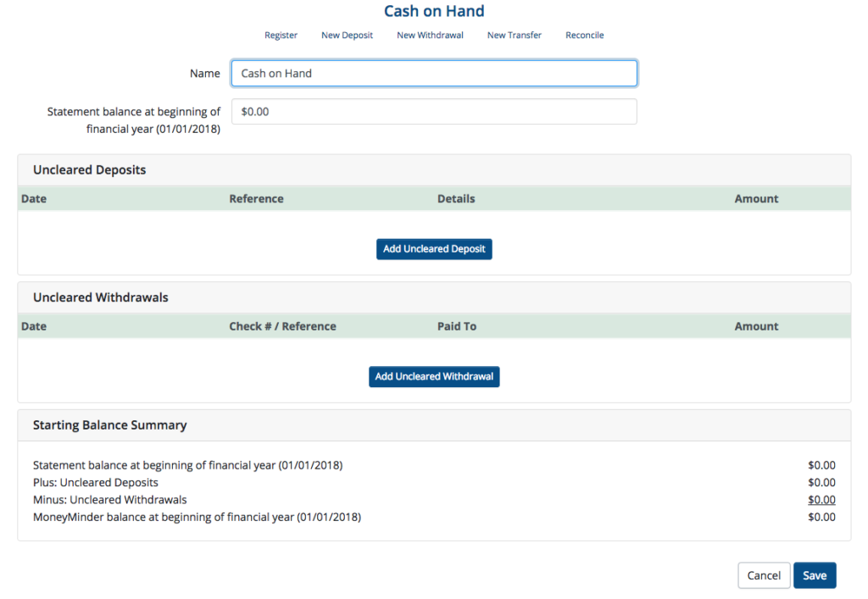The image size is (868, 599).
Task: Open the Register link
Action: point(281,36)
